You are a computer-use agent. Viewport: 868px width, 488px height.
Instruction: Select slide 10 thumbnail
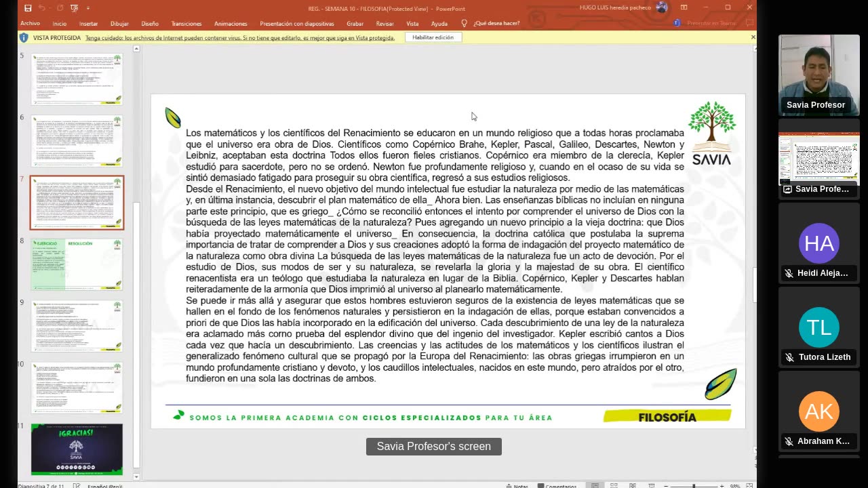click(x=77, y=388)
